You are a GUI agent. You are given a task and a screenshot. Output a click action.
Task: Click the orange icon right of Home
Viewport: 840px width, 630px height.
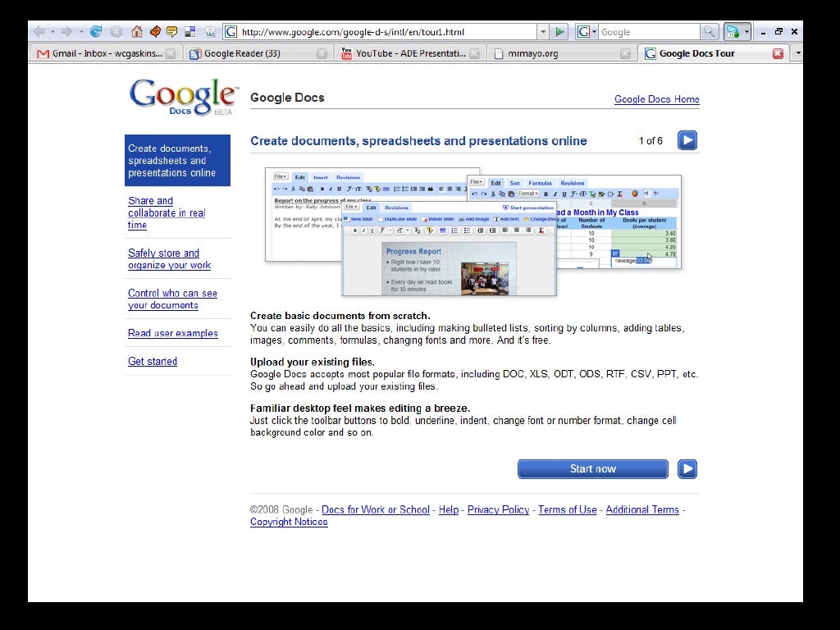click(x=155, y=32)
